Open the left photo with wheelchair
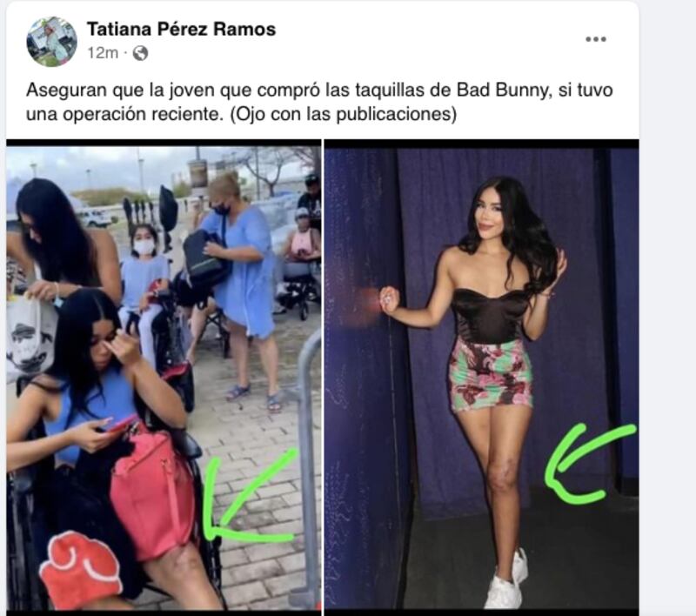Viewport: 696px width, 616px height. 164,378
